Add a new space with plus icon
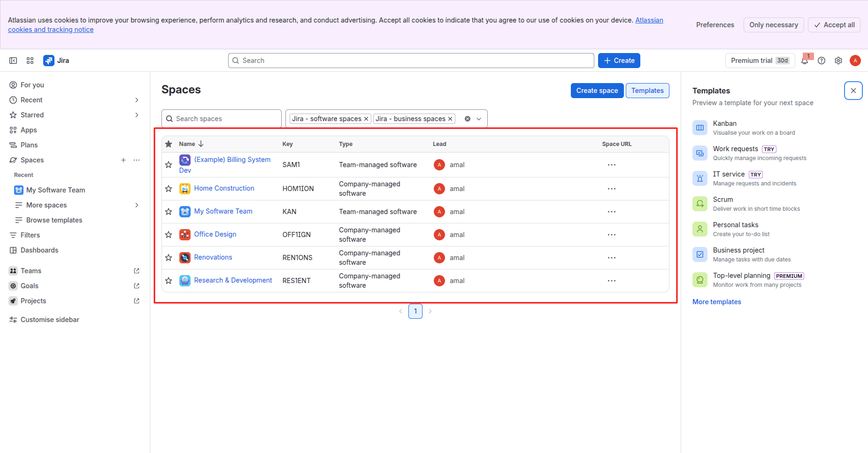 (x=123, y=160)
